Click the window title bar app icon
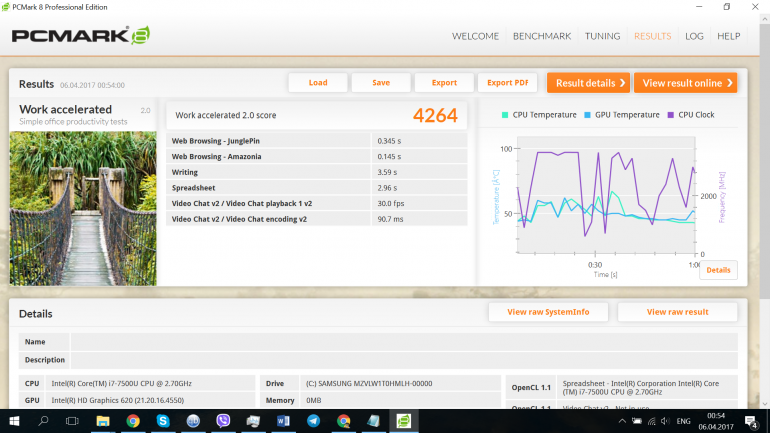The height and width of the screenshot is (433, 770). pos(5,7)
